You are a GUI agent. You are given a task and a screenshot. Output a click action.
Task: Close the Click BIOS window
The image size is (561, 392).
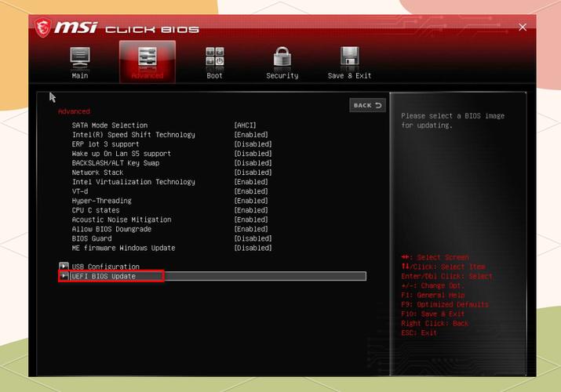(x=523, y=27)
